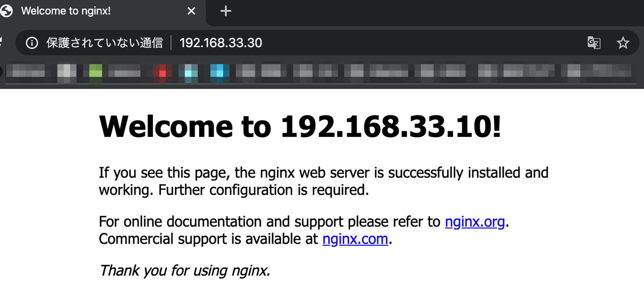Bookmark this page with the star icon
The width and height of the screenshot is (644, 301).
pyautogui.click(x=623, y=43)
